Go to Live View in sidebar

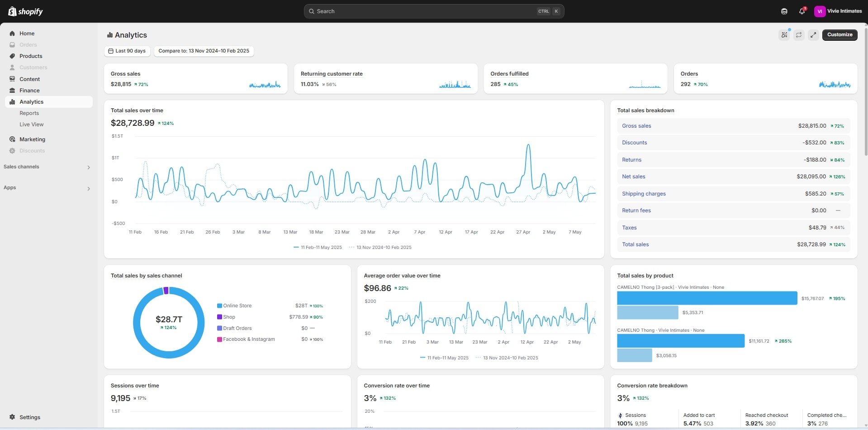31,124
